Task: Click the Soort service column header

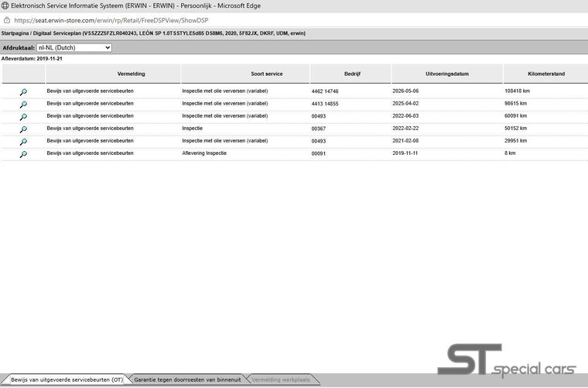Action: coord(267,74)
